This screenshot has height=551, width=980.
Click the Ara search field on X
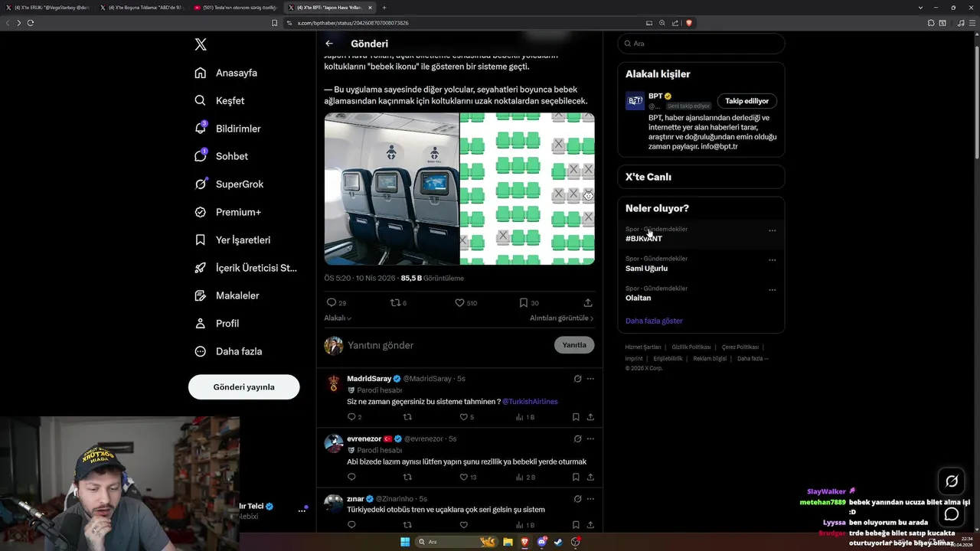(x=701, y=44)
